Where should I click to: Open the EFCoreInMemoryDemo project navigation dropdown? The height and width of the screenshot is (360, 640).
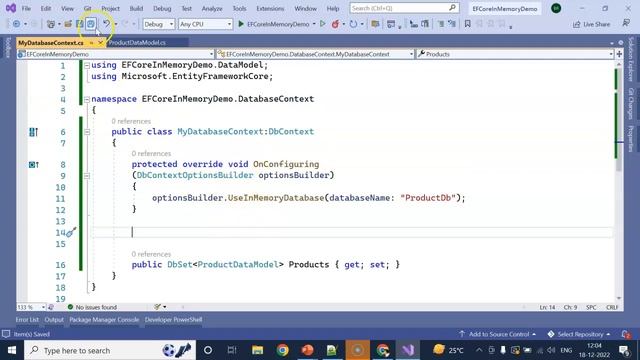coord(116,54)
